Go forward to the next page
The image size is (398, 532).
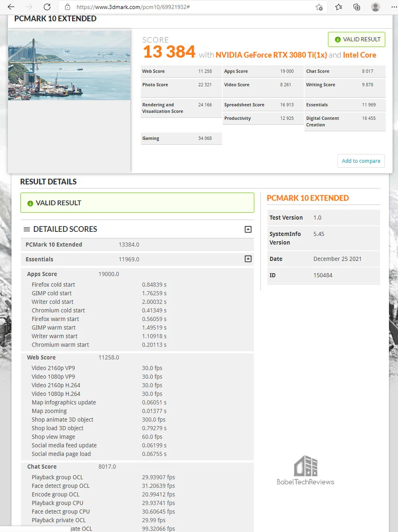tap(29, 7)
